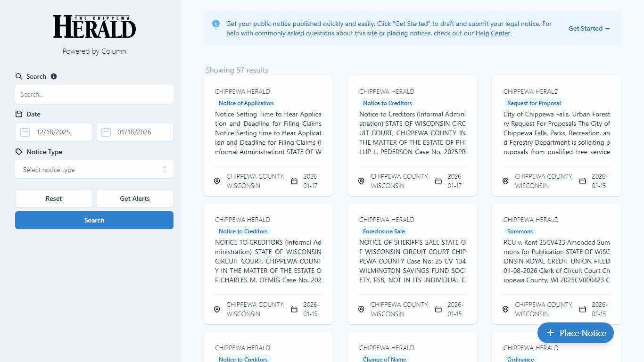This screenshot has height=362, width=644.
Task: Click the notice type dropdown chevron arrows
Action: pyautogui.click(x=164, y=170)
